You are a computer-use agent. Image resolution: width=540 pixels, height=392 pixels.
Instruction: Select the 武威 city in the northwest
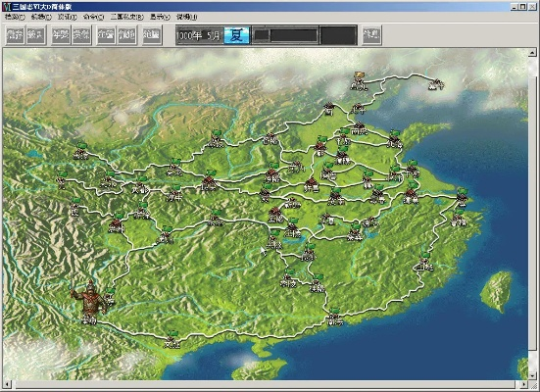pyautogui.click(x=80, y=152)
